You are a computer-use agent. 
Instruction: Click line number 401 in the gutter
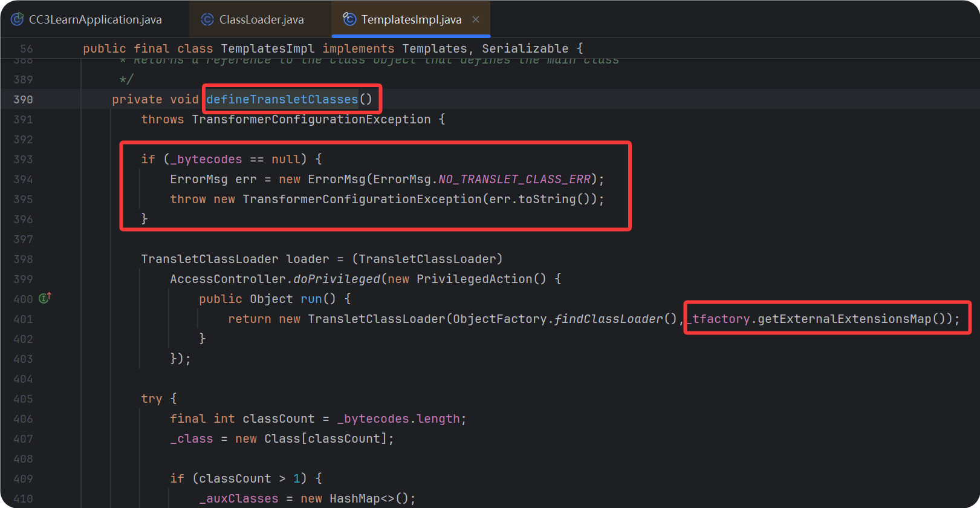23,319
